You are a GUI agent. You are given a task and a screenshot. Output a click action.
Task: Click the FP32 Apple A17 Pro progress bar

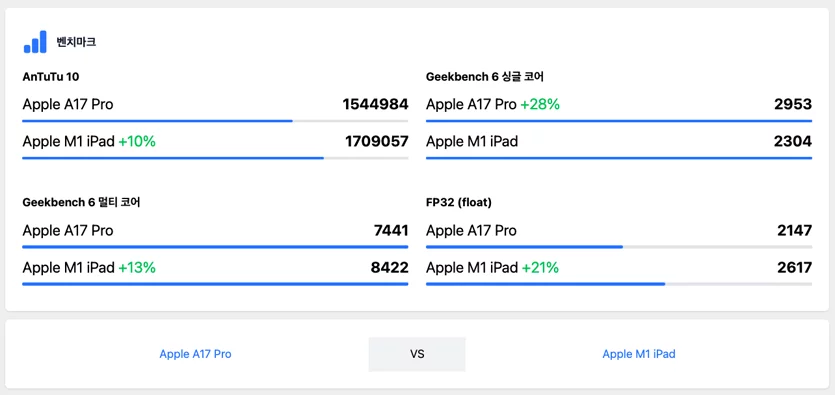(x=619, y=247)
